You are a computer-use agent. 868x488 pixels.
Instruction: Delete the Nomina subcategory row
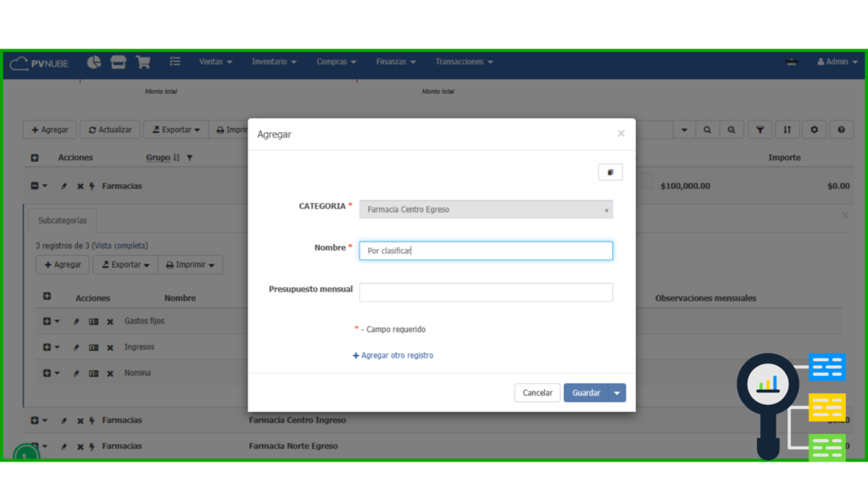pyautogui.click(x=110, y=374)
